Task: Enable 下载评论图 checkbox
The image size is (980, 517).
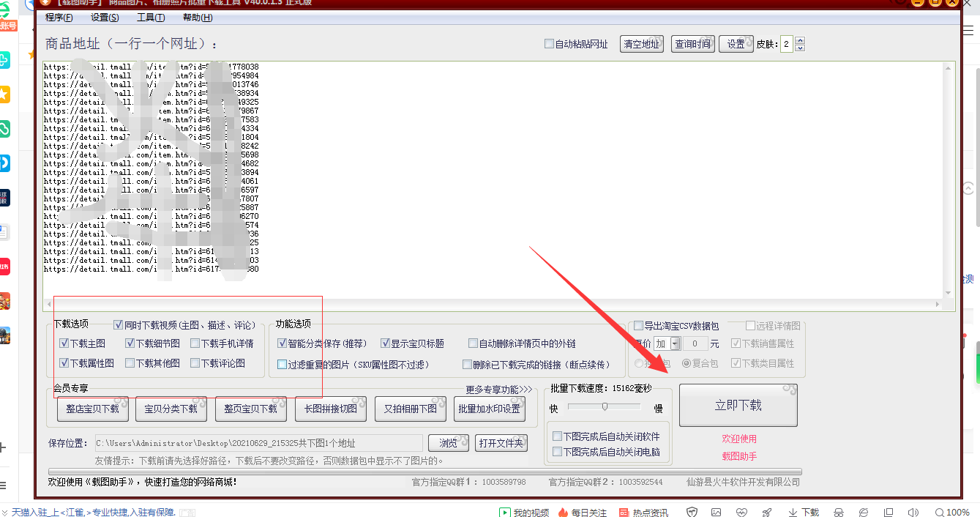Action: pos(195,363)
